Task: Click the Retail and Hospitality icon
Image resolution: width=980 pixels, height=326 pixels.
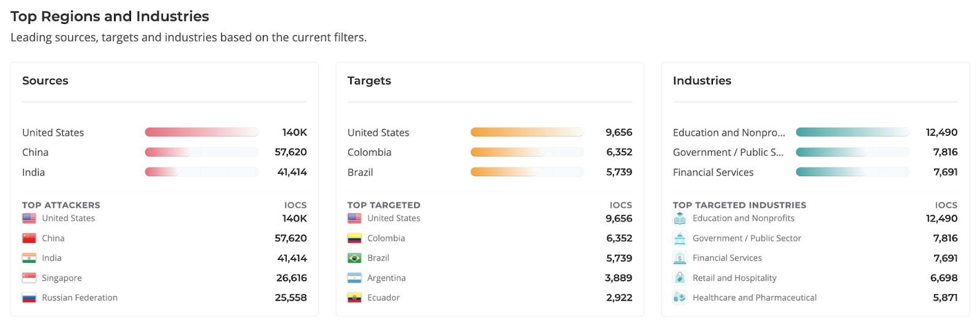Action: tap(680, 278)
